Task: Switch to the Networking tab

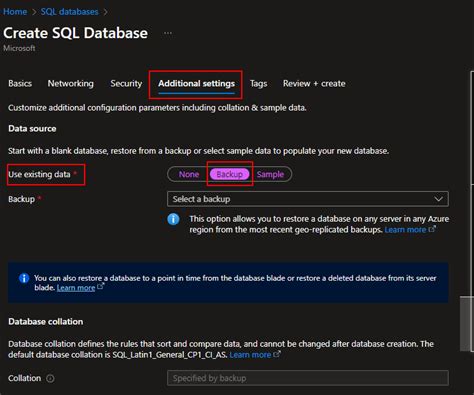Action: [71, 83]
